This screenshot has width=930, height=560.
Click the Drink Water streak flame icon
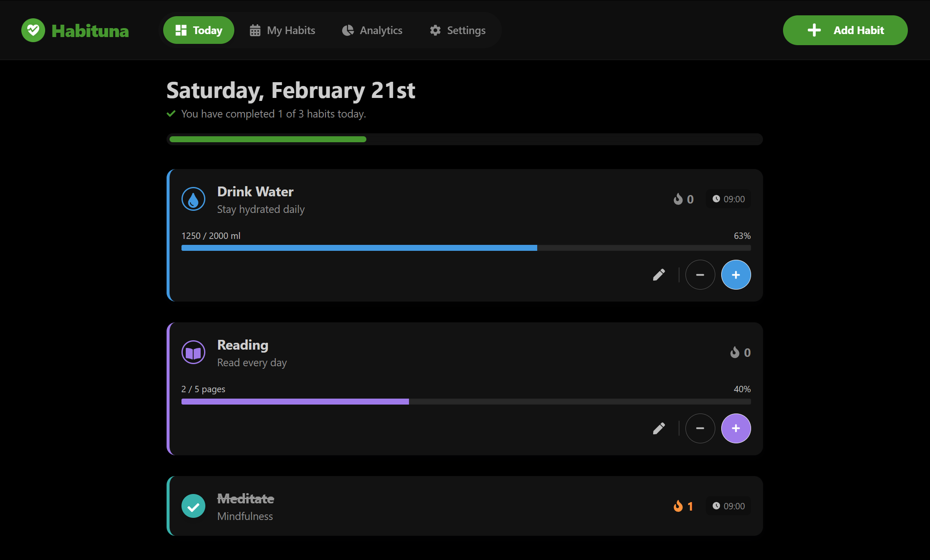[x=678, y=199]
